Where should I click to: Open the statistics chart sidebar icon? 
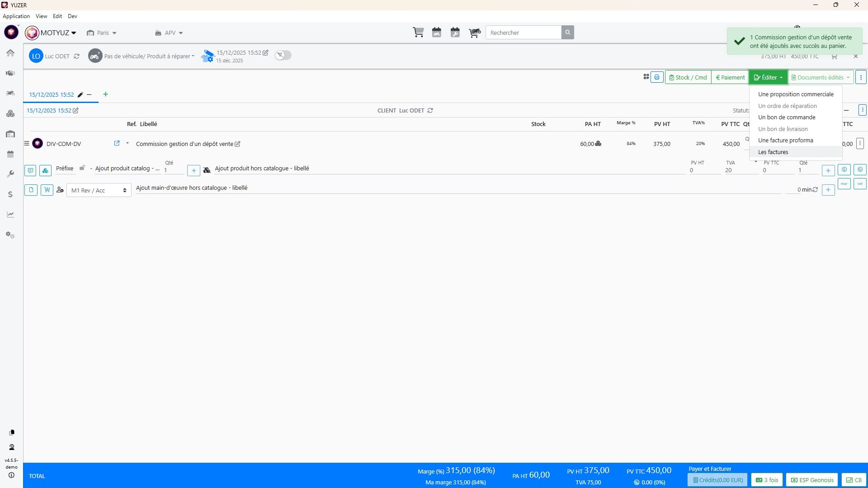pyautogui.click(x=10, y=215)
